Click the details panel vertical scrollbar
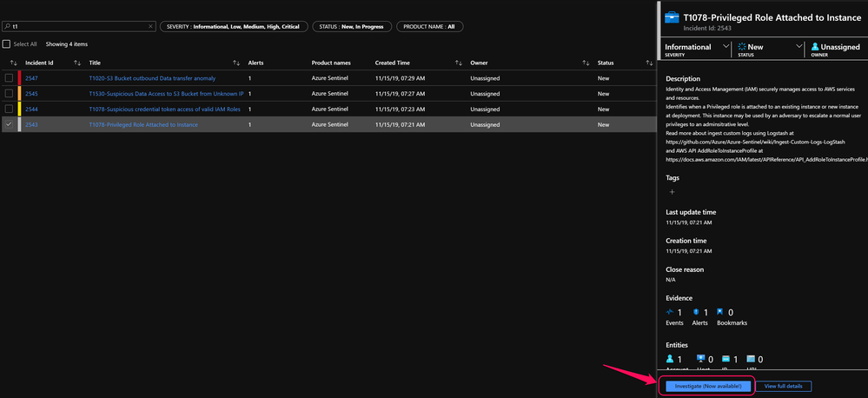Image resolution: width=868 pixels, height=398 pixels. tap(659, 30)
